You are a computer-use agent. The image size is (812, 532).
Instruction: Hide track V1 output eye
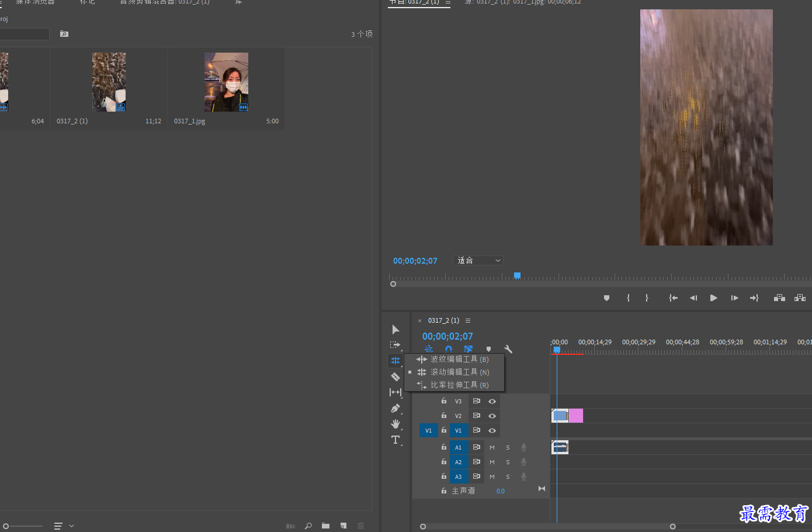492,430
